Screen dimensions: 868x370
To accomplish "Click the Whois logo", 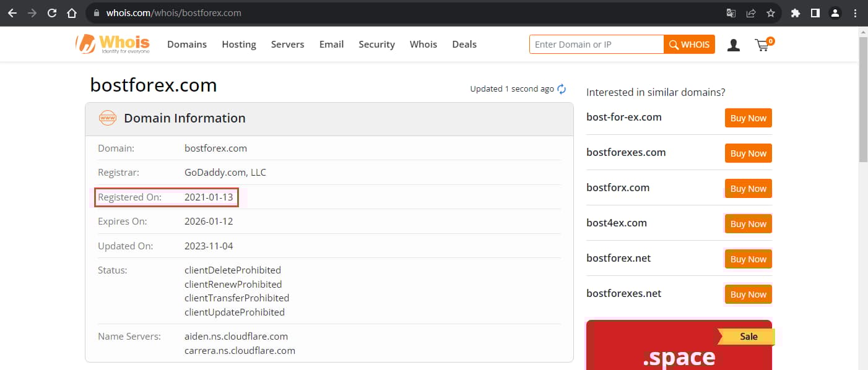I will coord(113,44).
